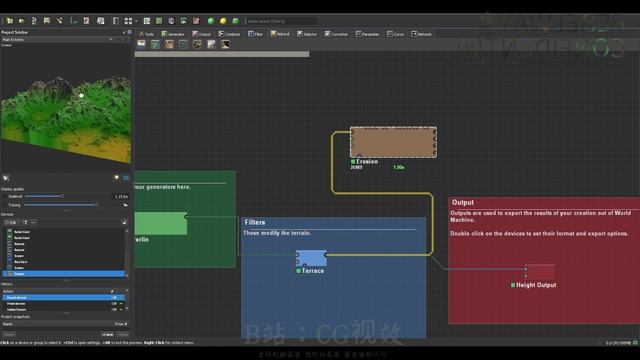Select the Terrace node
Screen dimensions: 640x360
click(x=311, y=258)
